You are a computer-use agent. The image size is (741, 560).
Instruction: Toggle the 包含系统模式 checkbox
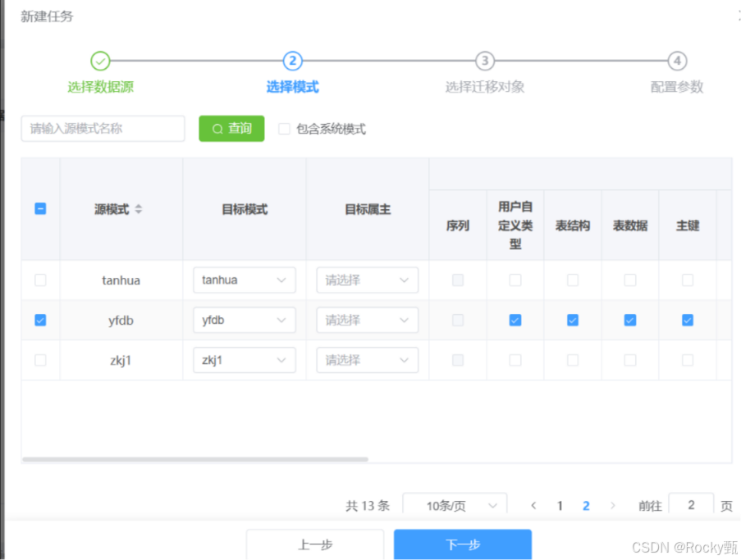(x=284, y=129)
